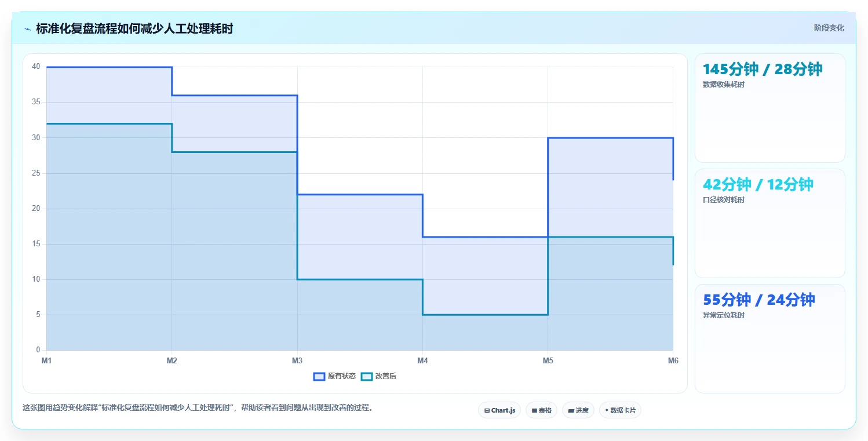Select the 表格 tag
Screen dimensions: 868x441
(x=541, y=410)
